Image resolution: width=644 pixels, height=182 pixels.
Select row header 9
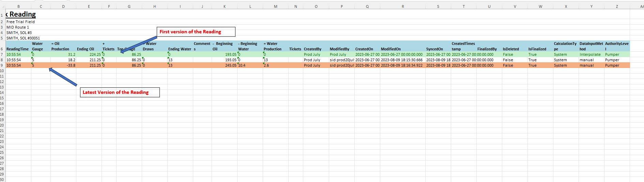tap(2, 65)
